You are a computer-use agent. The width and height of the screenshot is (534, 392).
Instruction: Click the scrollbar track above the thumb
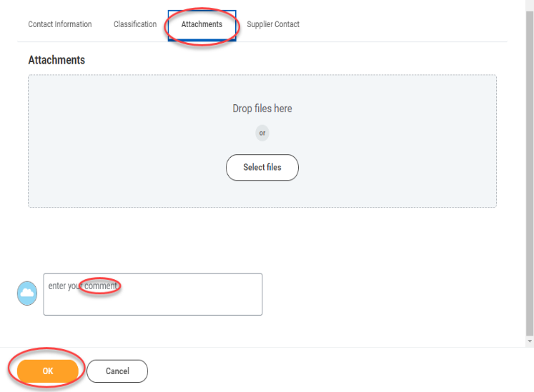pyautogui.click(x=530, y=5)
